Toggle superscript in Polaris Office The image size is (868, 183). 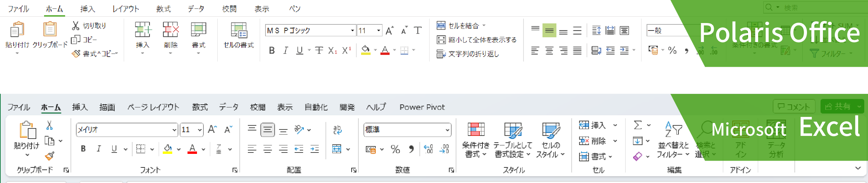point(347,50)
